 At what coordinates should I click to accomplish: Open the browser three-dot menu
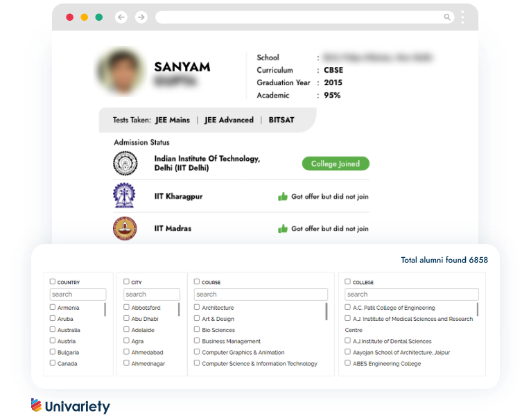[x=462, y=17]
